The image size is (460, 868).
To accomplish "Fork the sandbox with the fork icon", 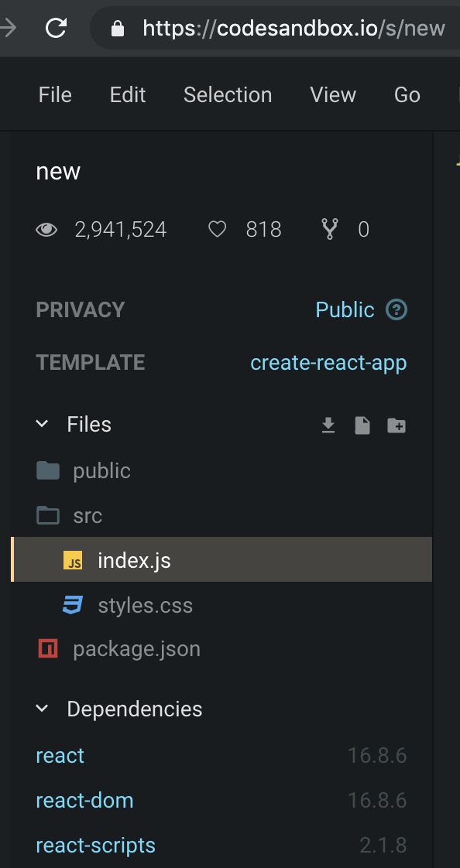I will (329, 229).
